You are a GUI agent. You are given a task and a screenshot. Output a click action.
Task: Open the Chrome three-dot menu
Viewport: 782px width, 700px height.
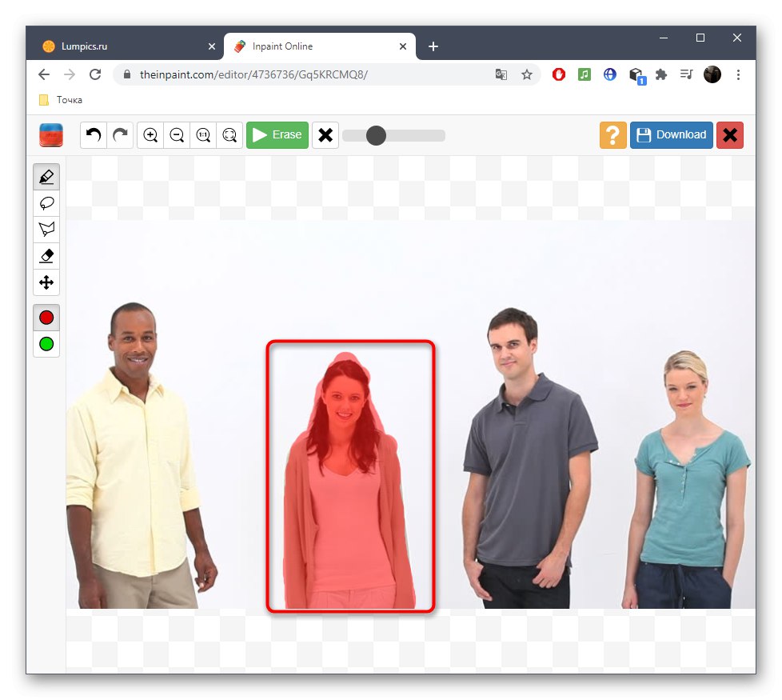pos(738,75)
